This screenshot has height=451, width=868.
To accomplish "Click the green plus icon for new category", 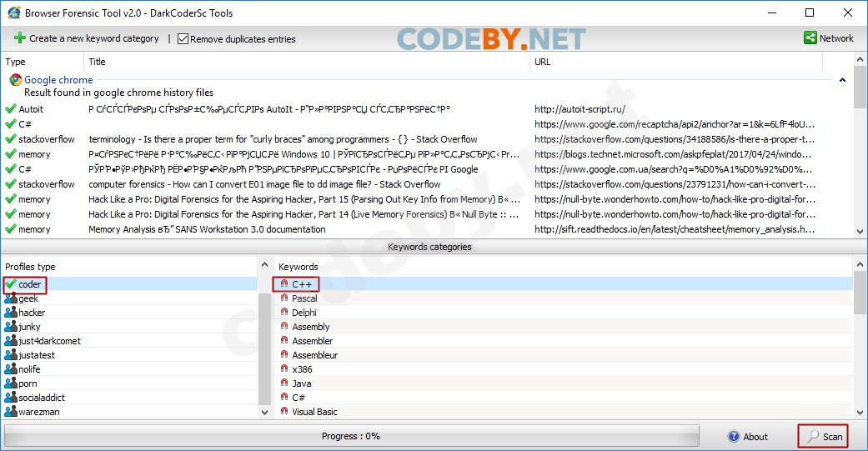I will (20, 38).
